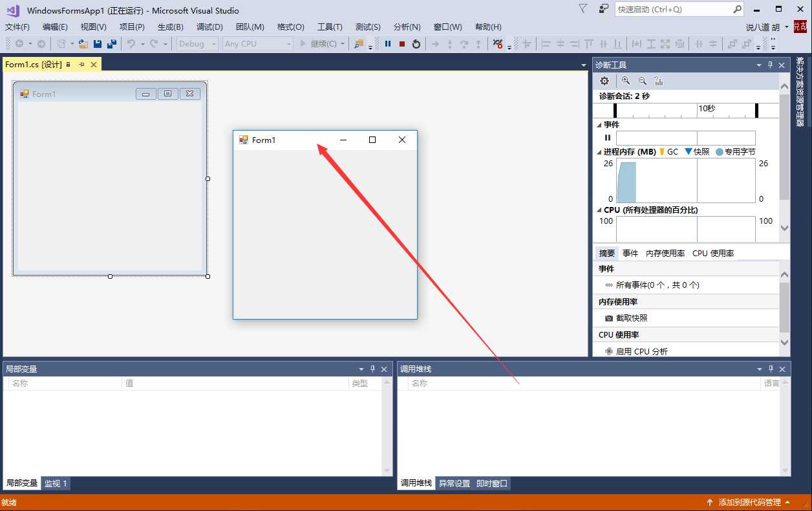Open Locals panel window options dropdown

(x=361, y=369)
